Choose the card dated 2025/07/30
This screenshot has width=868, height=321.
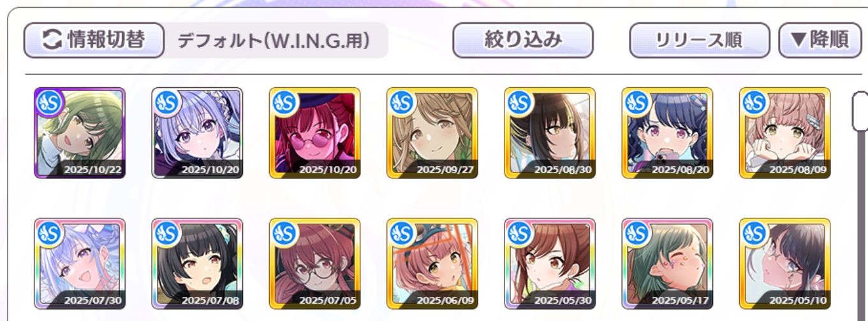tap(80, 264)
